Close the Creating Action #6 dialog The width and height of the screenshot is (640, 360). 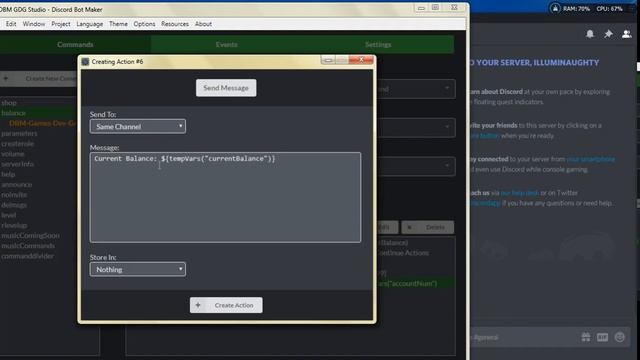pyautogui.click(x=361, y=60)
